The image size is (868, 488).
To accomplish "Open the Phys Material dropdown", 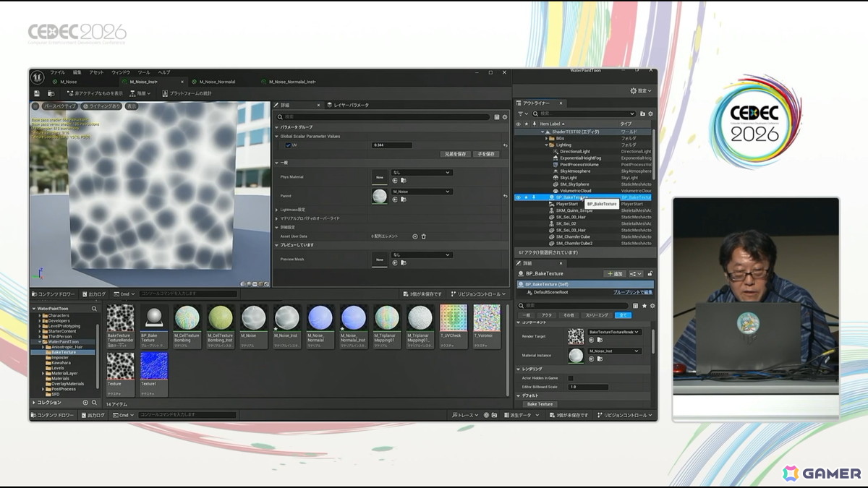I will tap(422, 172).
